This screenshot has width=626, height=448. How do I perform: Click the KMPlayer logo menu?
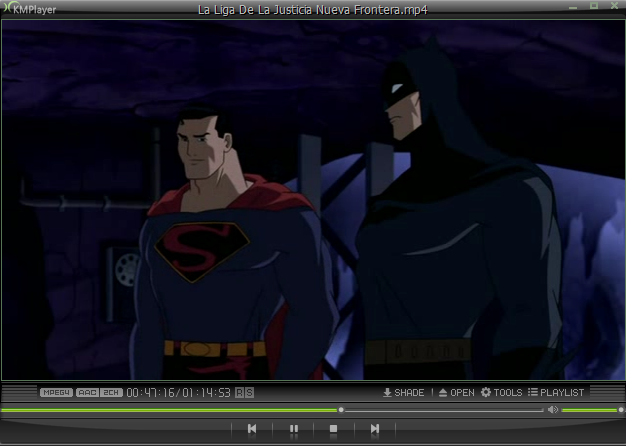click(x=30, y=9)
